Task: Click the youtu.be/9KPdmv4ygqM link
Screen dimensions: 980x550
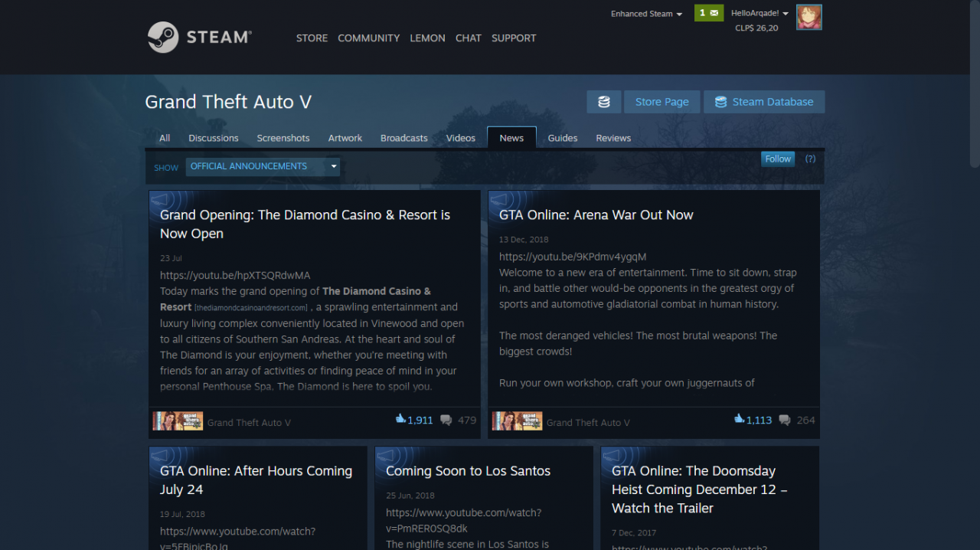Action: pyautogui.click(x=573, y=257)
